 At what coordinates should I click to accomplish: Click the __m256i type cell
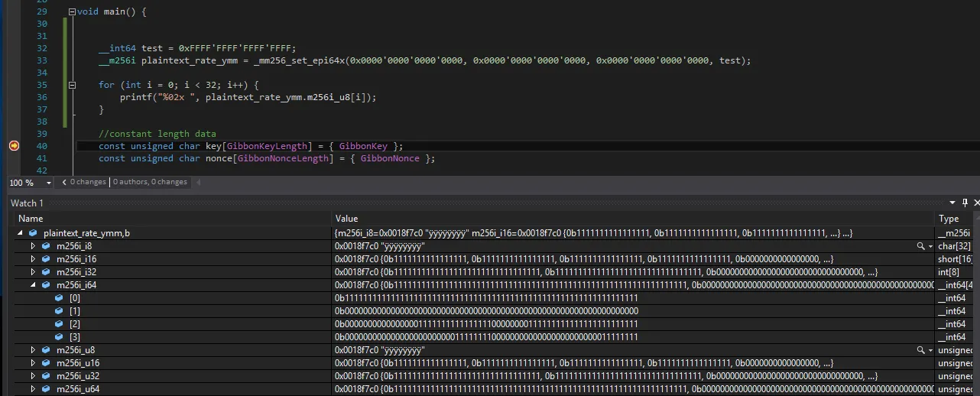[x=954, y=233]
